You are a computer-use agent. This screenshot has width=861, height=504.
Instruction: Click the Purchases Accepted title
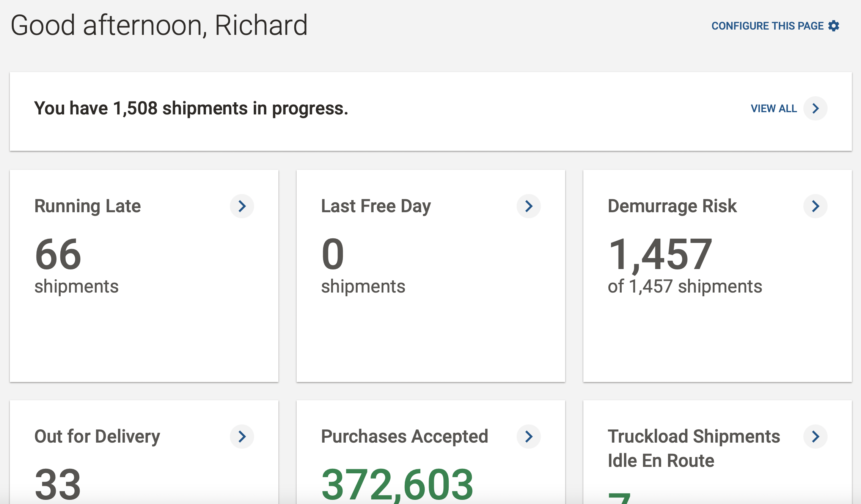pyautogui.click(x=404, y=437)
